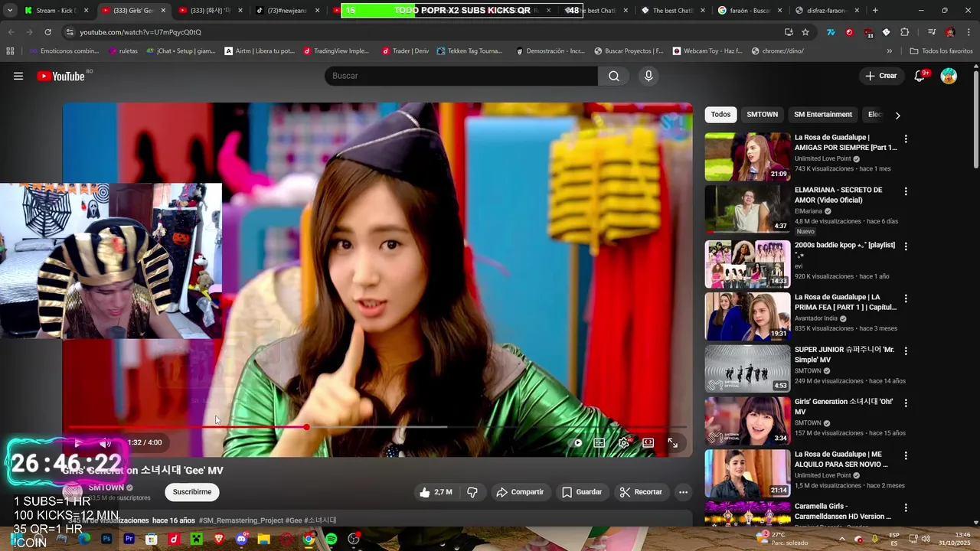
Task: Start voice search with the microphone
Action: tap(648, 76)
